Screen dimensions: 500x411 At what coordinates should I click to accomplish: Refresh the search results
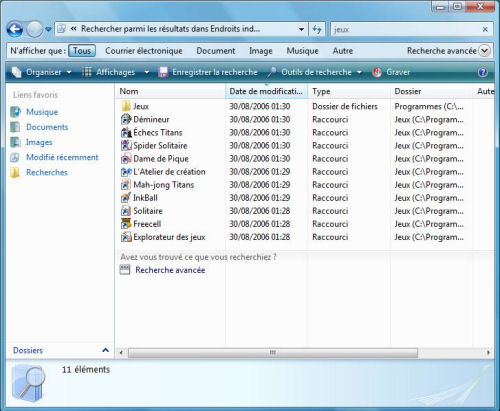[x=317, y=29]
